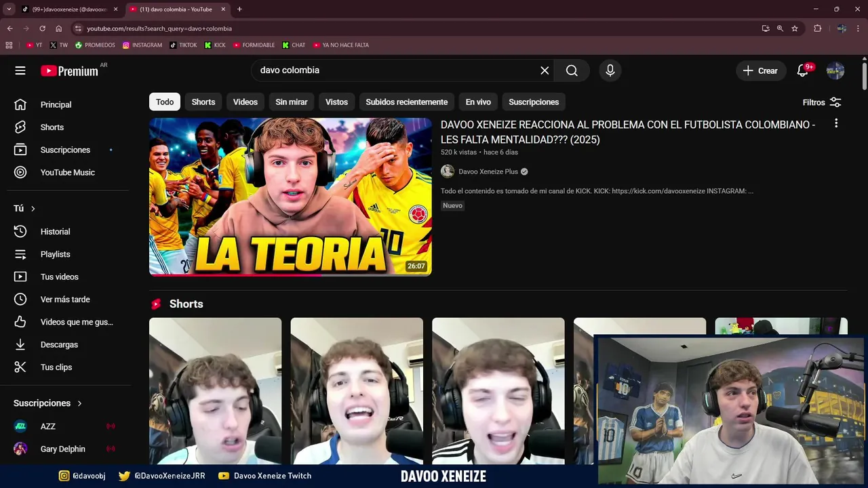868x488 pixels.
Task: Click the Shorts section heading
Action: tap(186, 304)
